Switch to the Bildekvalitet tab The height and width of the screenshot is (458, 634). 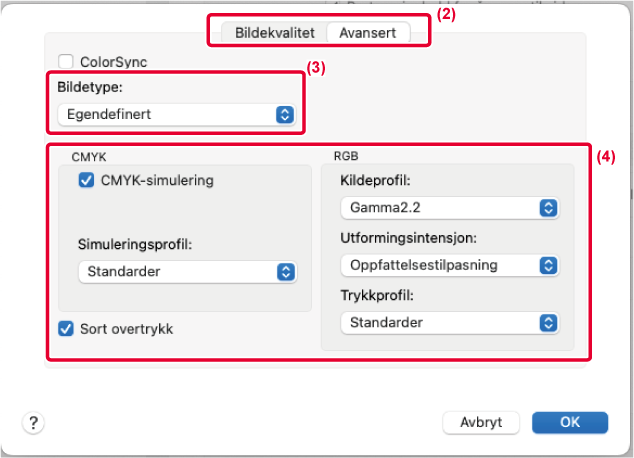click(275, 33)
